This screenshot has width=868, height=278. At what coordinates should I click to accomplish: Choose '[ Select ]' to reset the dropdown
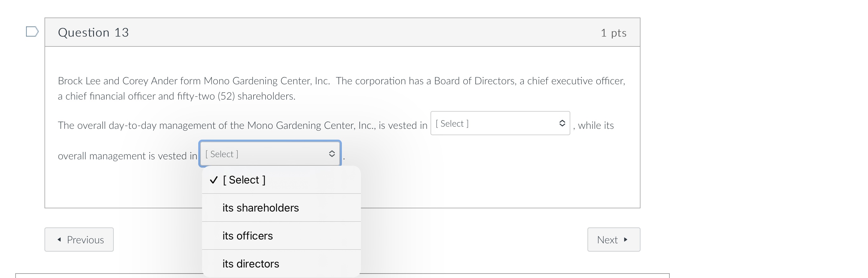[244, 180]
